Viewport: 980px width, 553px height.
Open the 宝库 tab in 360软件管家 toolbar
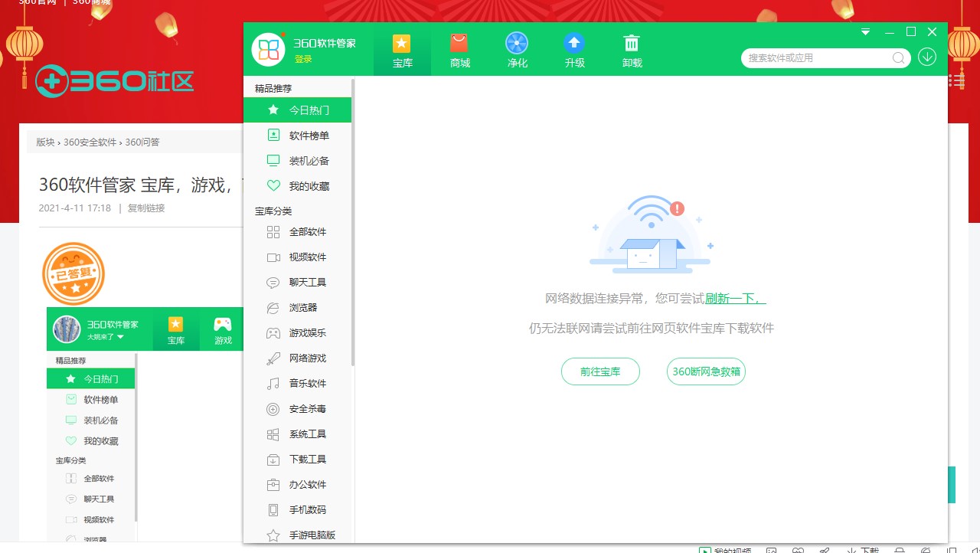[402, 51]
